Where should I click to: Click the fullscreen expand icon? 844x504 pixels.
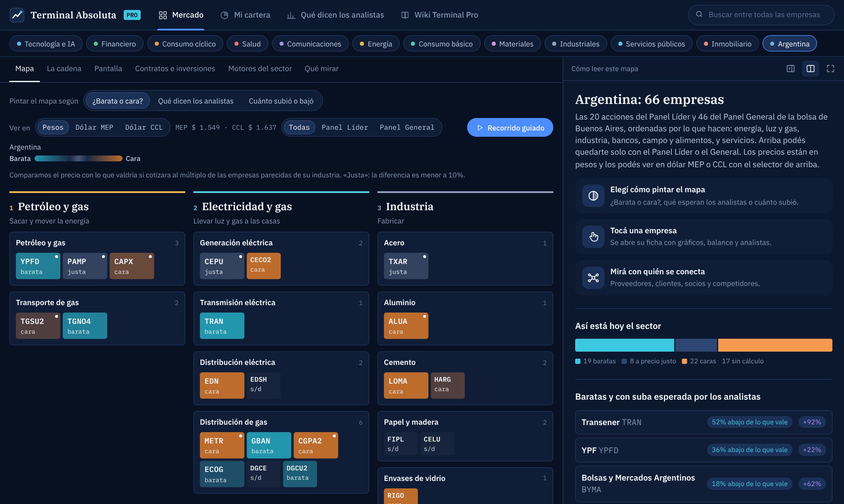pyautogui.click(x=830, y=69)
